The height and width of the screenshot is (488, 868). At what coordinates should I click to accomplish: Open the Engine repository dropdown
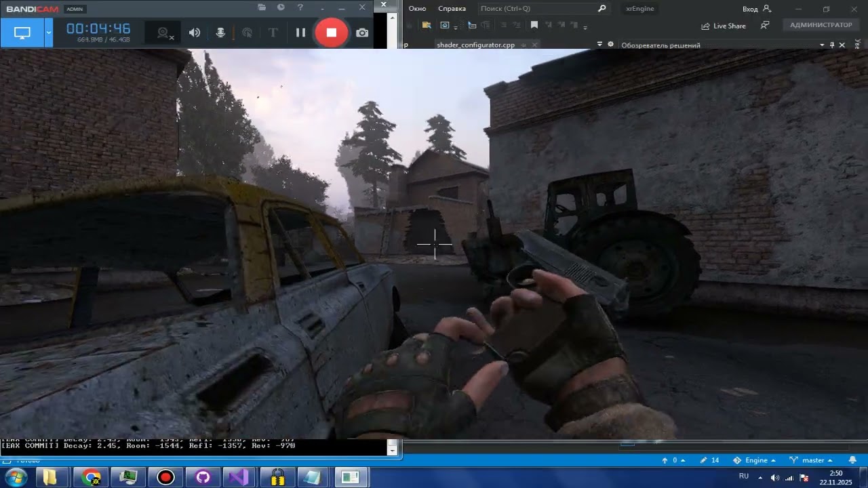(x=755, y=460)
